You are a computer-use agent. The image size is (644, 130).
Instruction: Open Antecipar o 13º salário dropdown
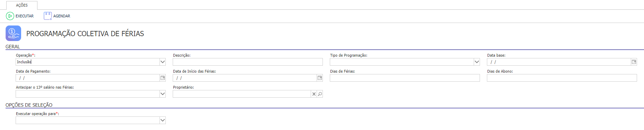pyautogui.click(x=162, y=94)
